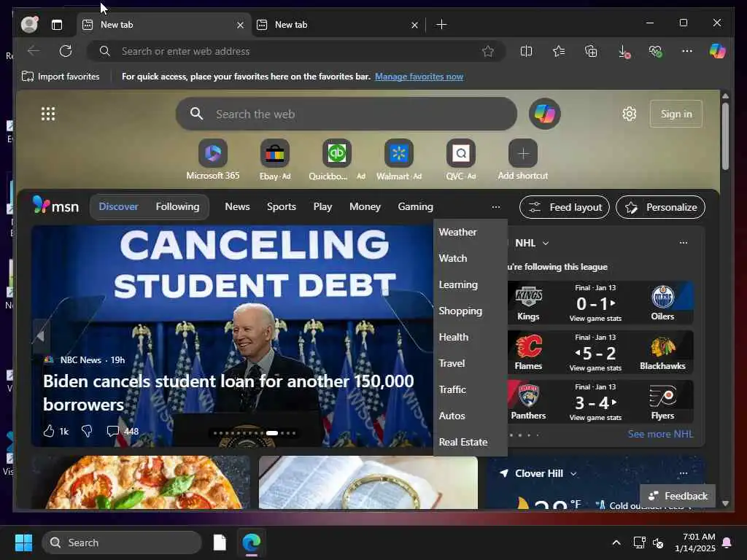Open Walmart ad shortcut
Screen dimensions: 747x560
coord(399,160)
